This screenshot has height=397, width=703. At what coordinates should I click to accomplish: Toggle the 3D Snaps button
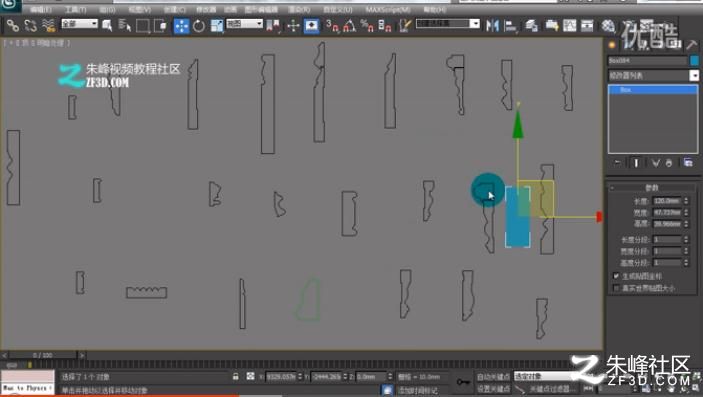pos(332,26)
